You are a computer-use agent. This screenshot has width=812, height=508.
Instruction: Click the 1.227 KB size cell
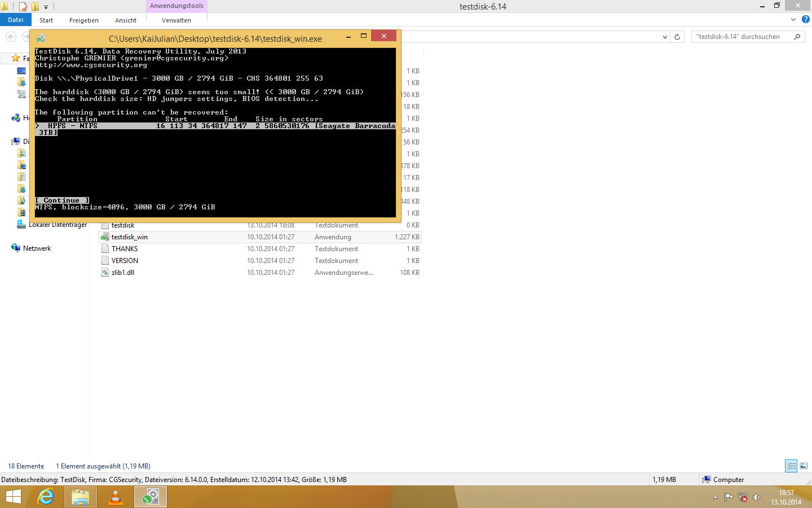[x=407, y=237]
